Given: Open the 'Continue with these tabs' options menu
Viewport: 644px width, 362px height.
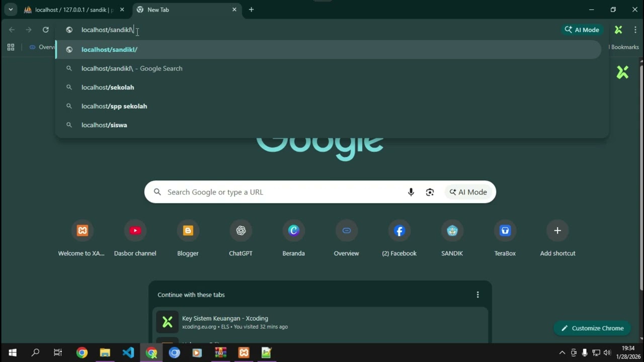Looking at the screenshot, I should [477, 295].
